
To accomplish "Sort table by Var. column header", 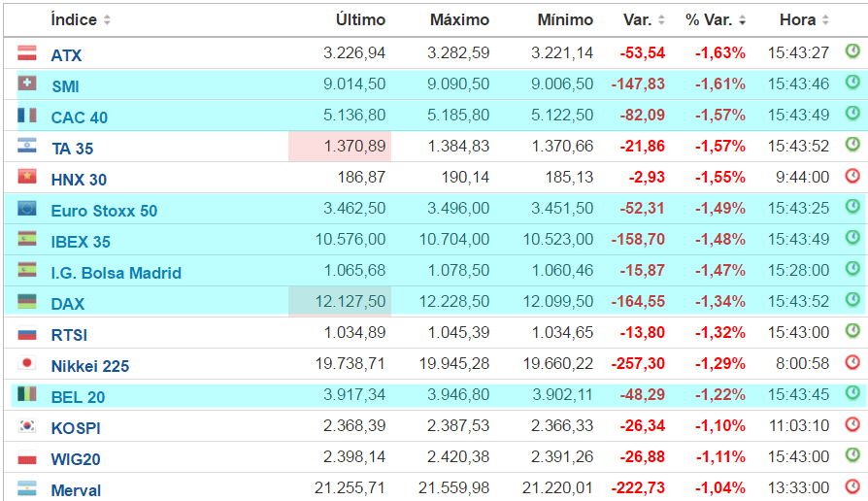I will [x=644, y=19].
